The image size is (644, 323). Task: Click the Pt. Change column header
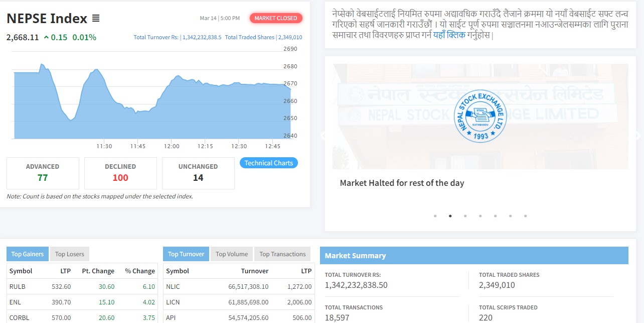[98, 271]
